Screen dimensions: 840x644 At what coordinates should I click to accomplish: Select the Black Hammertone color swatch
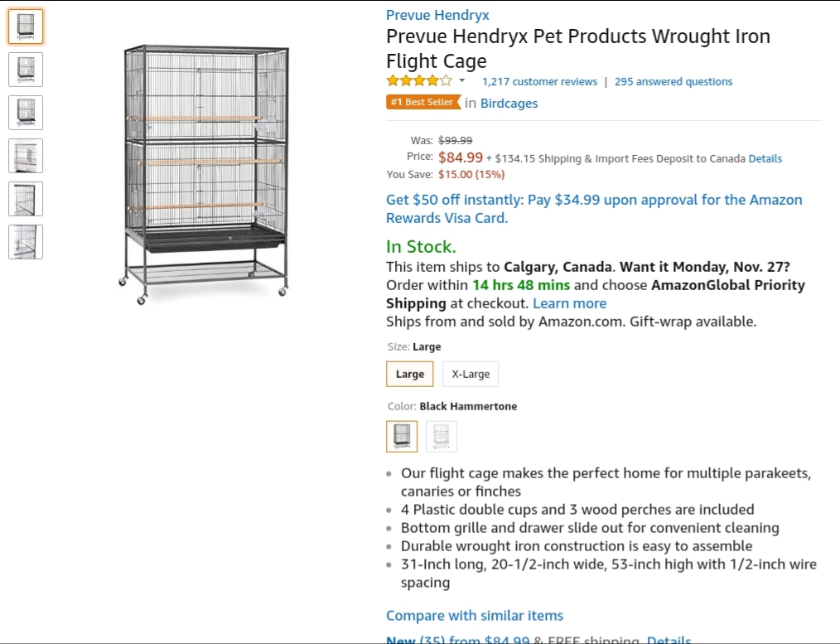coord(402,436)
